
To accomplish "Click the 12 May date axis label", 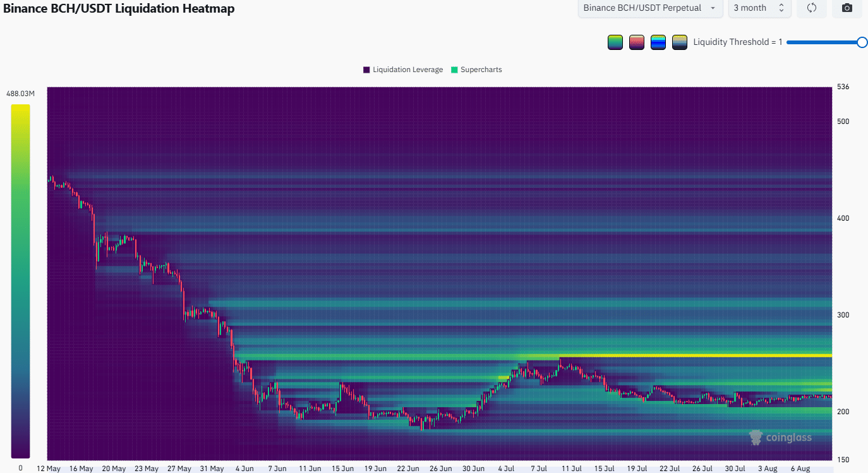I will pyautogui.click(x=49, y=469).
